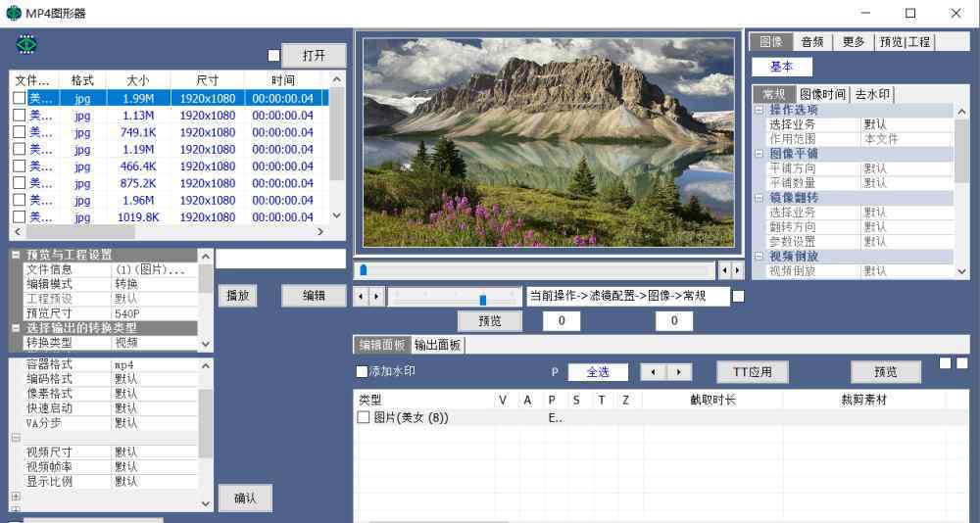Collapse the 预览与工程设置 section
Image resolution: width=980 pixels, height=523 pixels.
click(x=16, y=255)
